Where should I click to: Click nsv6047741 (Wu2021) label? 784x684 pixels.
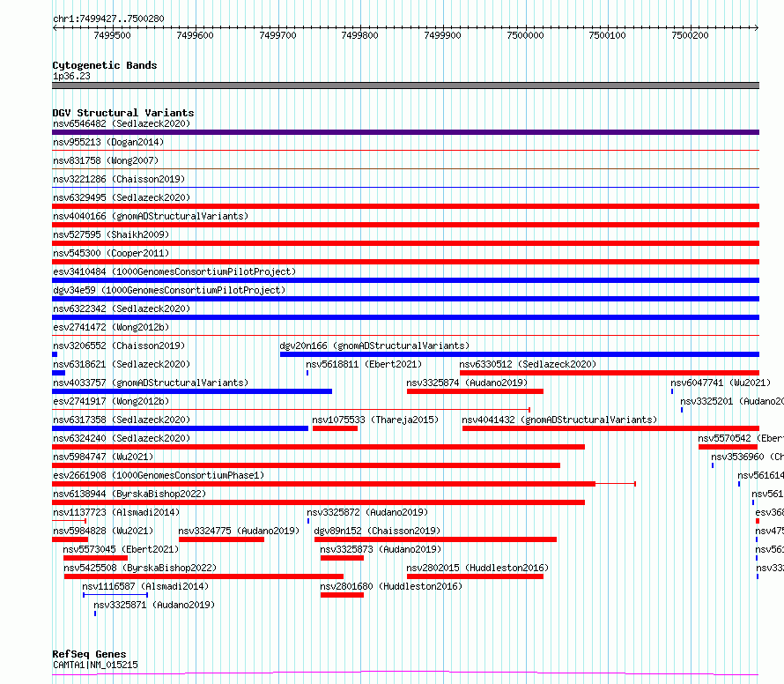[721, 383]
